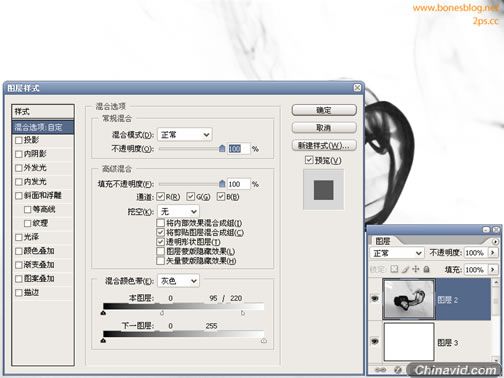Select the 样式 header in styles list
Screen dimensions: 504x378
(43, 112)
